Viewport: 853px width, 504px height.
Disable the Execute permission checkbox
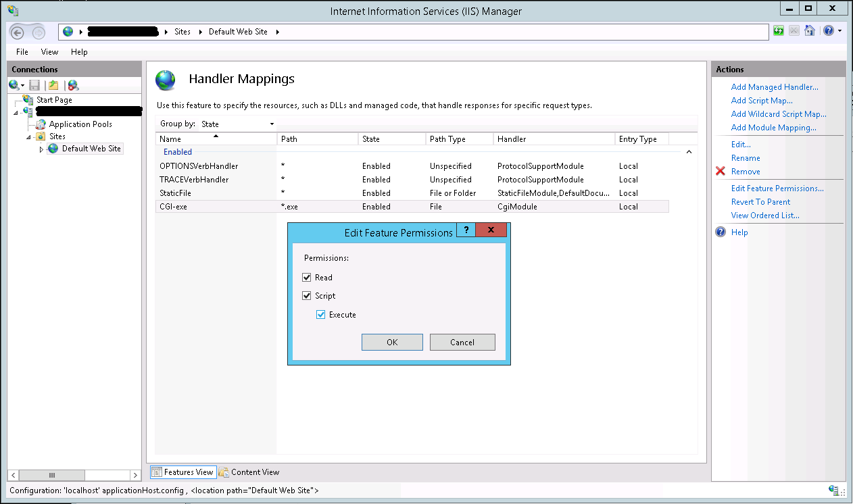[x=321, y=315]
